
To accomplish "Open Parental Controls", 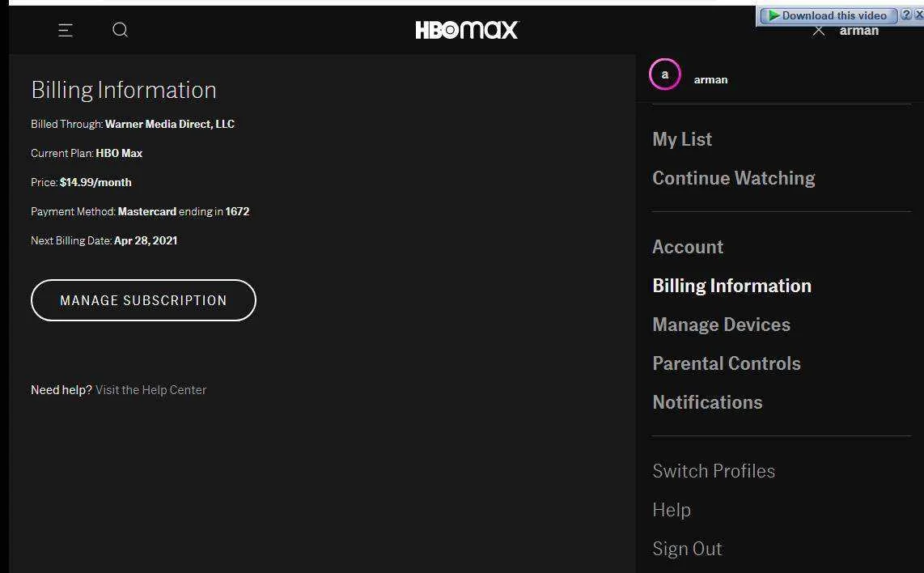I will pyautogui.click(x=727, y=363).
